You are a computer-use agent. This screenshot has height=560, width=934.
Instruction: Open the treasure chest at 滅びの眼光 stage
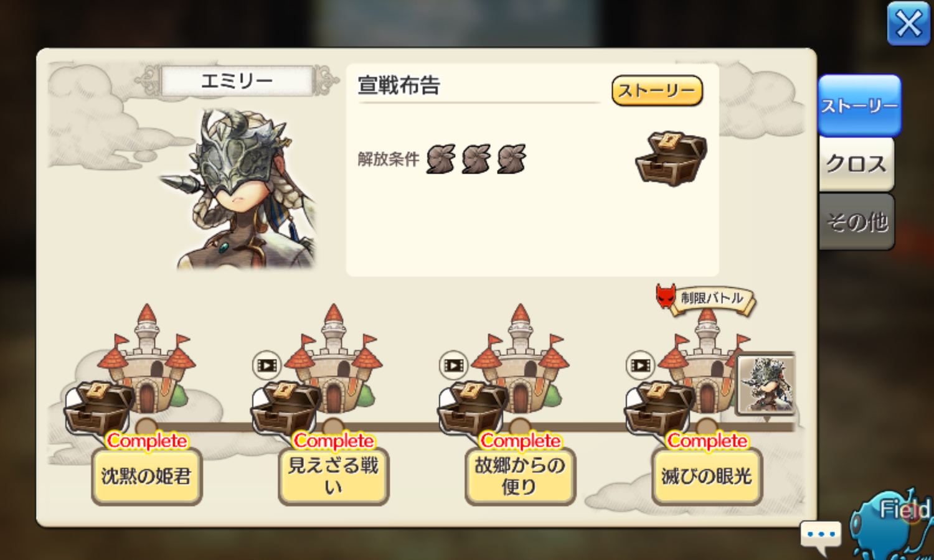659,408
